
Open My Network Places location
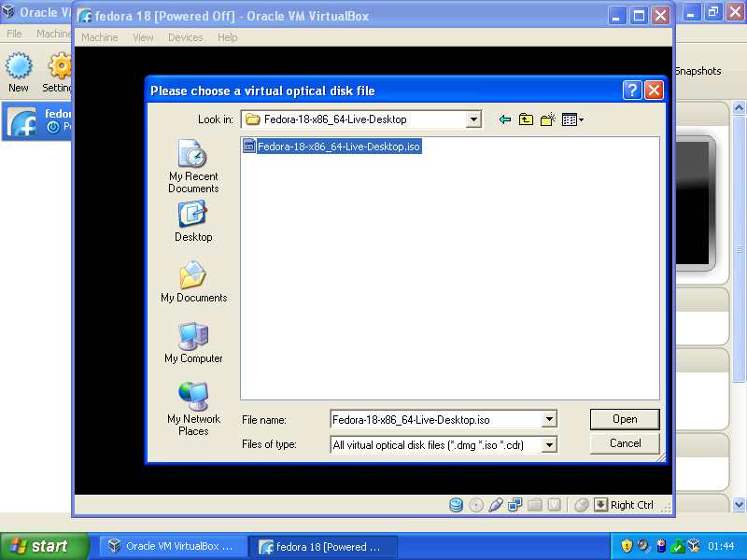pos(193,410)
